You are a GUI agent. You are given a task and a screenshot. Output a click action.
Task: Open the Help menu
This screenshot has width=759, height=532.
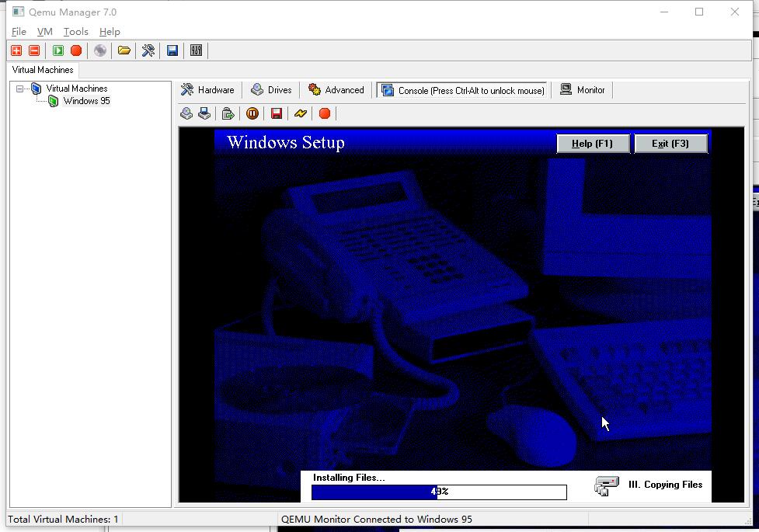click(110, 32)
